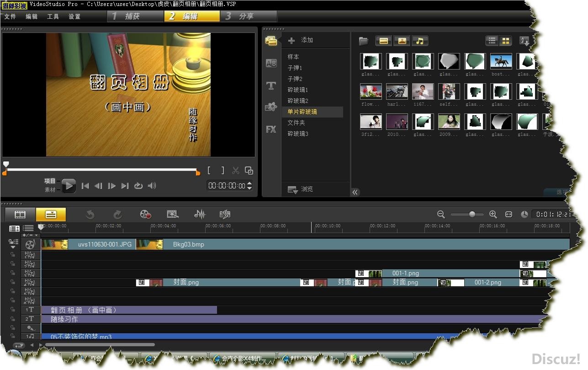Jump to the end of project
This screenshot has width=588, height=370.
click(125, 186)
